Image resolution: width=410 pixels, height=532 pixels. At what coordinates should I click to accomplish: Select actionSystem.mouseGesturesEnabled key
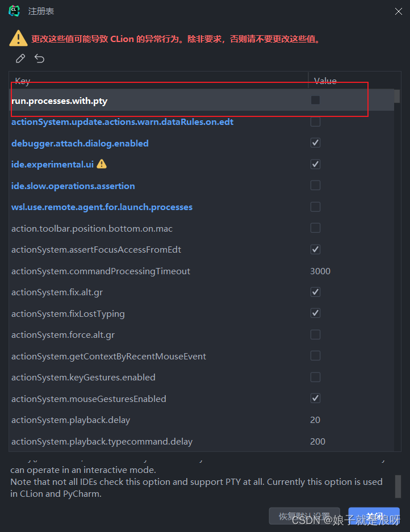(x=89, y=399)
